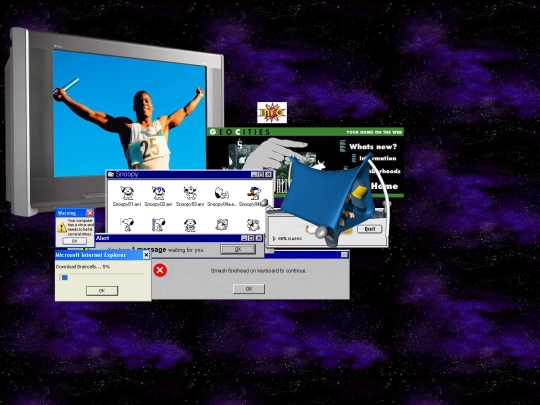Click the 'Download Braincells... 5%' text
The height and width of the screenshot is (405, 540).
(83, 267)
